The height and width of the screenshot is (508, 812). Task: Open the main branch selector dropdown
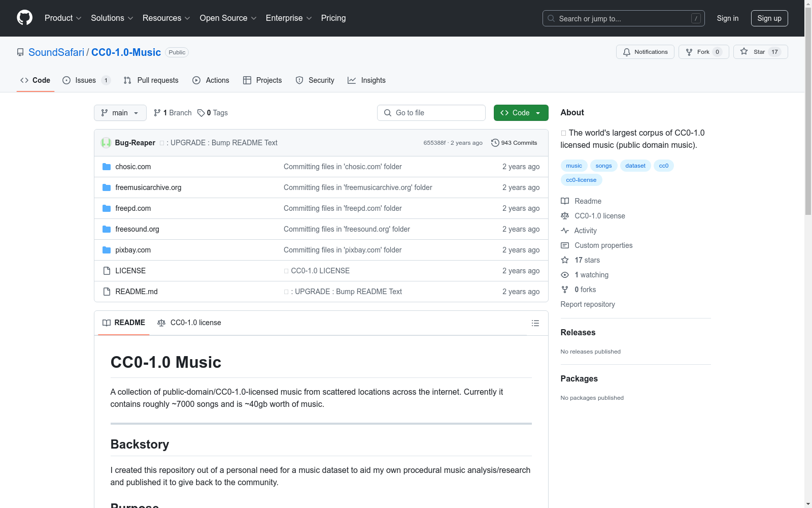tap(120, 113)
